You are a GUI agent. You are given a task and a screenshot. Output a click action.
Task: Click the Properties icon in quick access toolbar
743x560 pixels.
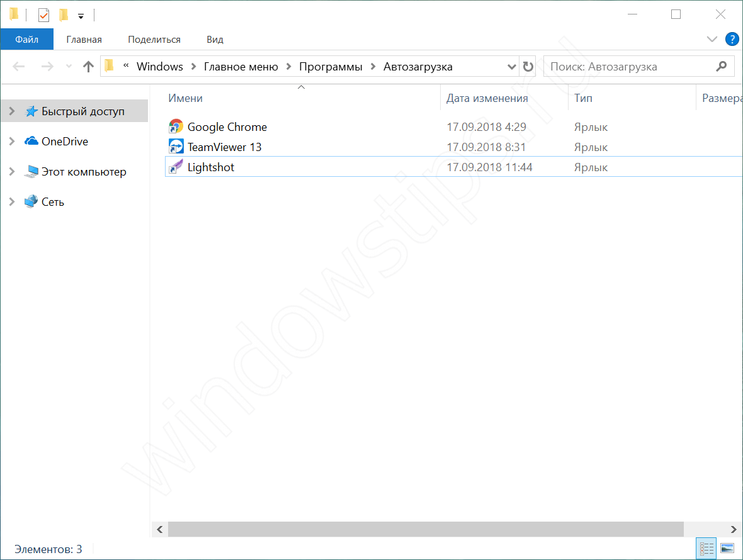coord(43,15)
